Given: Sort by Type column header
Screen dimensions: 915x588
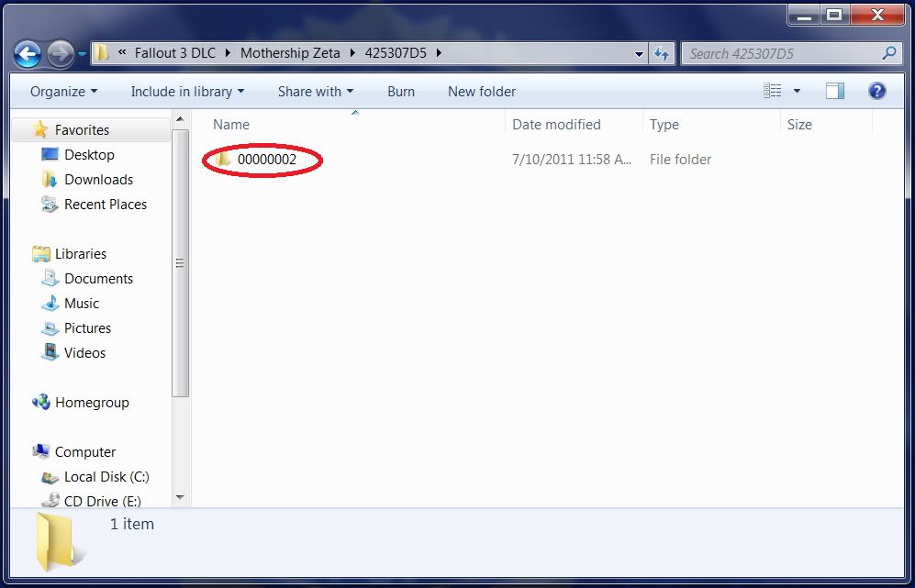Looking at the screenshot, I should click(664, 124).
